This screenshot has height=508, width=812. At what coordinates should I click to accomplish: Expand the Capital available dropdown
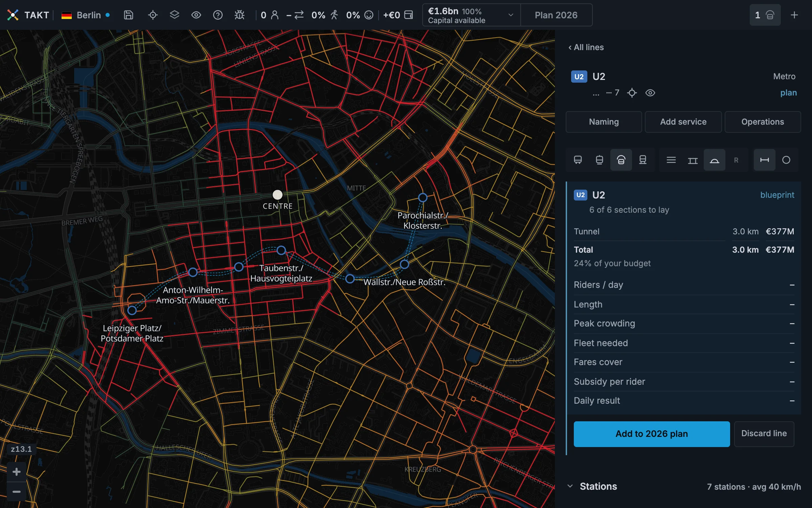tap(471, 15)
